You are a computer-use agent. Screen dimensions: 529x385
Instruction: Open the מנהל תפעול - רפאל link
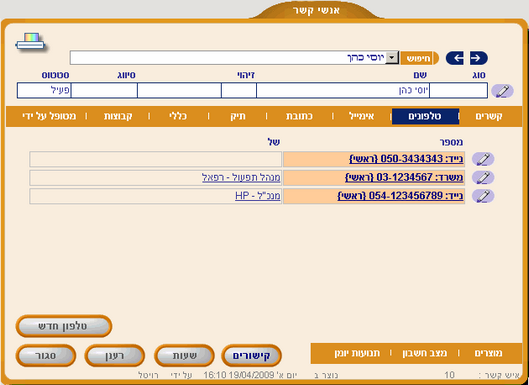pos(241,177)
